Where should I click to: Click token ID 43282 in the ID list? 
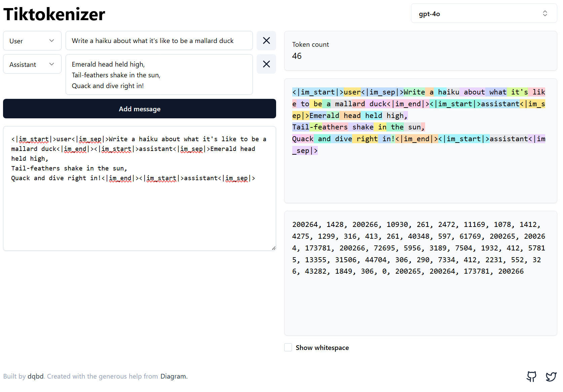pos(316,271)
